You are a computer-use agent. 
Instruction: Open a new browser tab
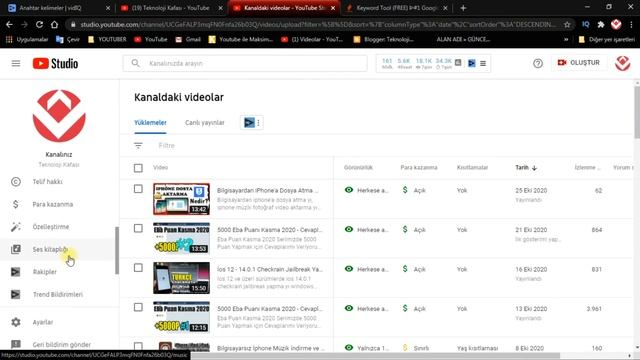click(463, 8)
